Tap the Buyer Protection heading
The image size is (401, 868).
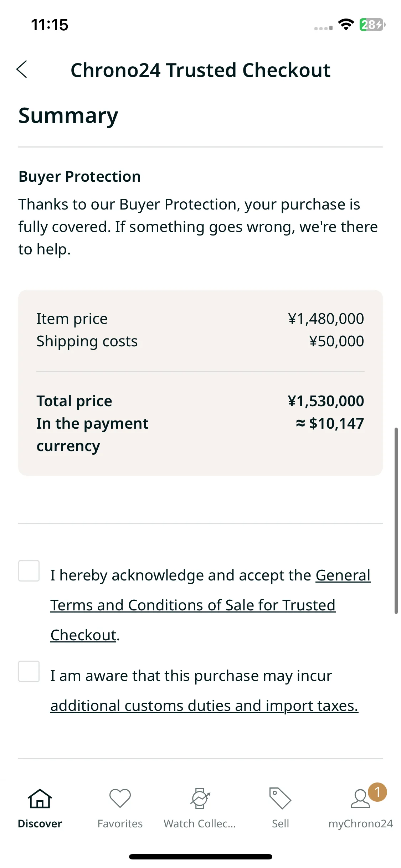tap(80, 177)
